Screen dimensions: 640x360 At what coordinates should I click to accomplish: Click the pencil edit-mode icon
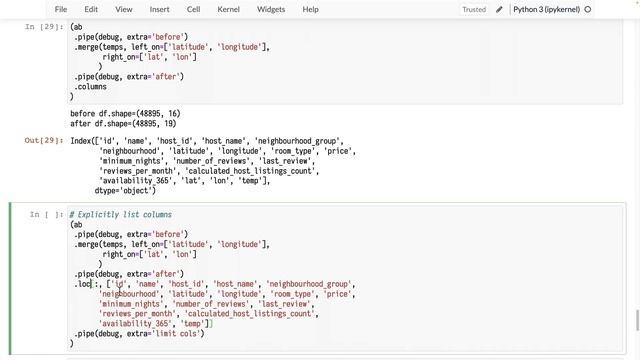[499, 9]
